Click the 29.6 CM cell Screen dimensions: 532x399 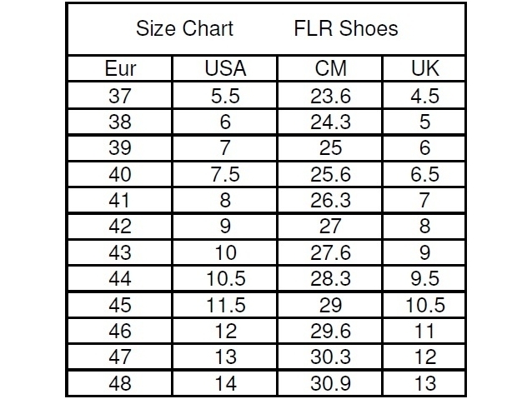330,331
